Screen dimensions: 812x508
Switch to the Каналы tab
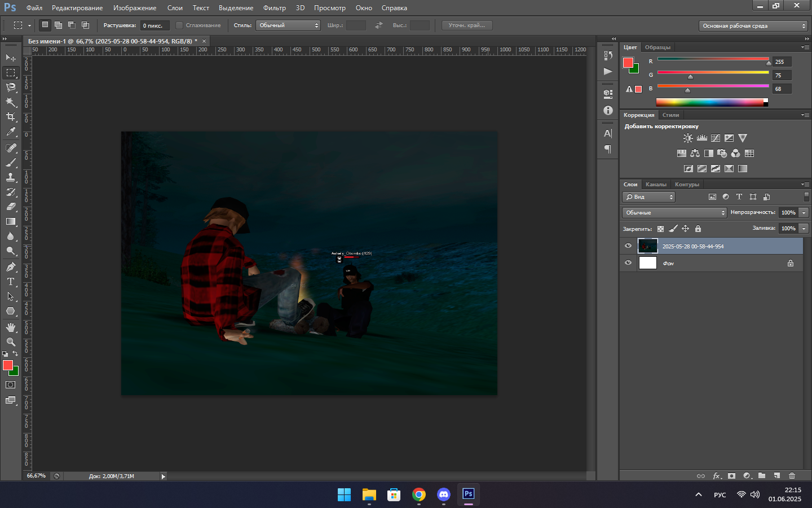(656, 185)
